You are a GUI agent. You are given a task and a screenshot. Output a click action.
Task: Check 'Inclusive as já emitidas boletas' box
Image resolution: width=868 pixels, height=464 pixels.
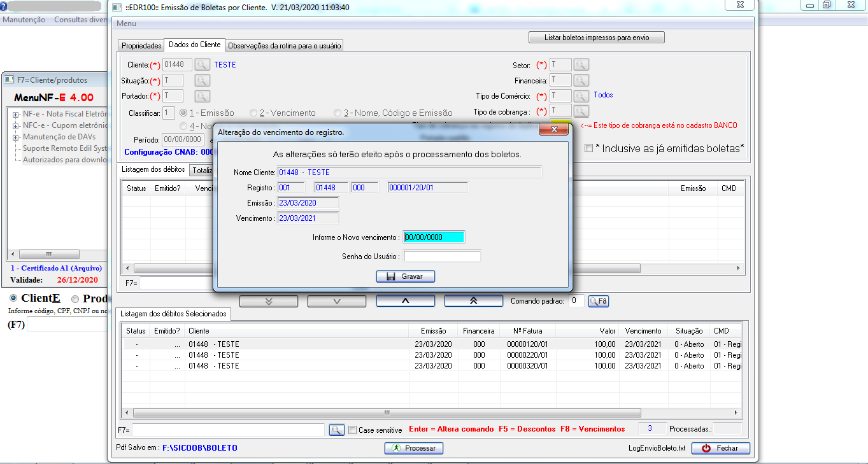tap(589, 148)
